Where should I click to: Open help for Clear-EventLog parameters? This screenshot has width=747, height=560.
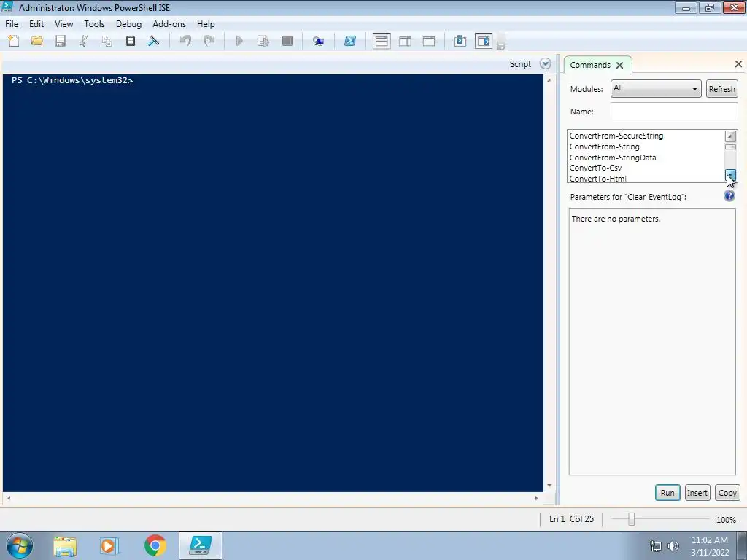(729, 195)
